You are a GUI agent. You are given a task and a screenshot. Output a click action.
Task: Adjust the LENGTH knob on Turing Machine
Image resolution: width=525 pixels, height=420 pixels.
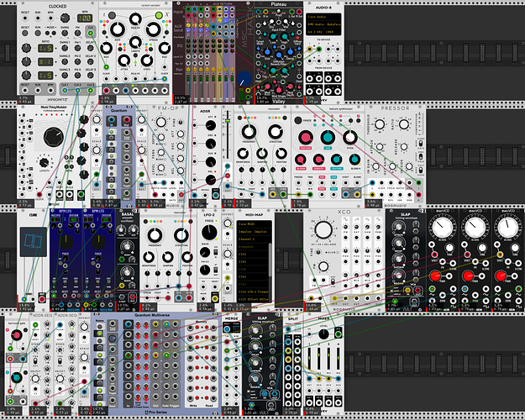pos(44,163)
